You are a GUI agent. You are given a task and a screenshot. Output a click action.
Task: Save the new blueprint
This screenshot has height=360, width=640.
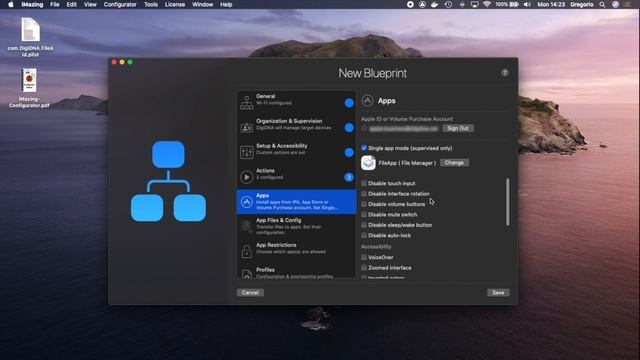[498, 292]
